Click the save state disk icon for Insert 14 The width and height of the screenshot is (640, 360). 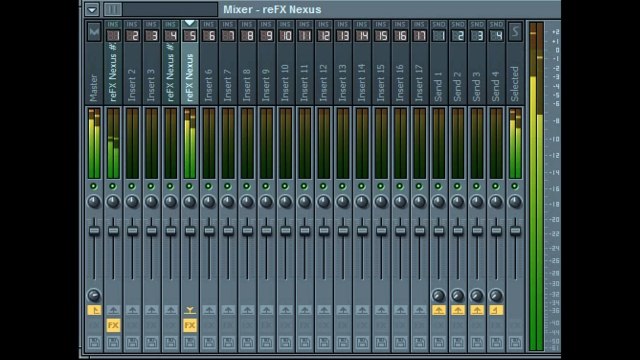pos(362,342)
